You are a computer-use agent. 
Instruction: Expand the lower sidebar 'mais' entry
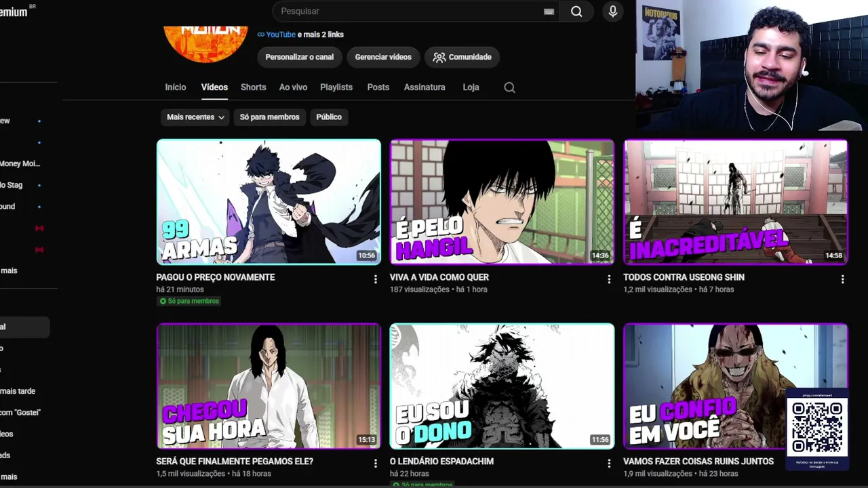tap(9, 476)
